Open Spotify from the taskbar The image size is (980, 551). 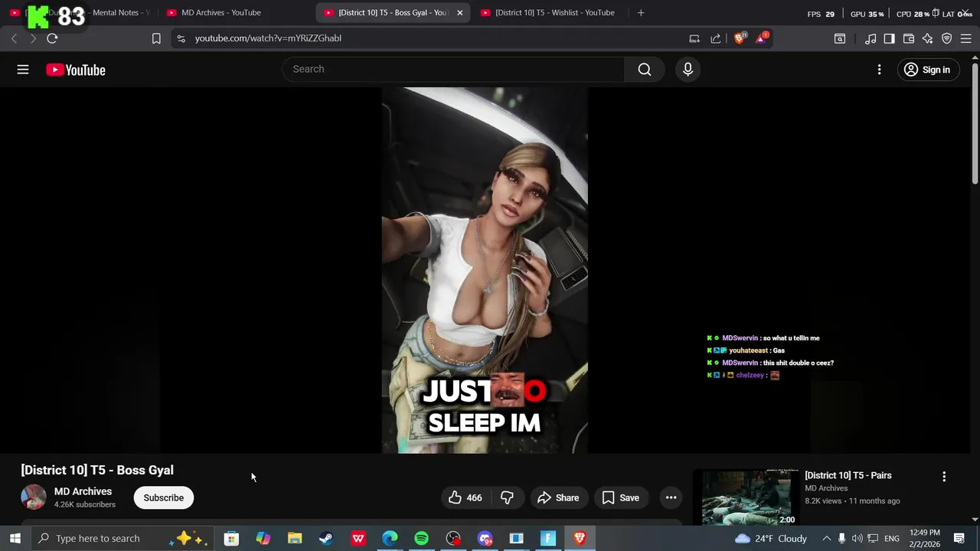pyautogui.click(x=421, y=539)
